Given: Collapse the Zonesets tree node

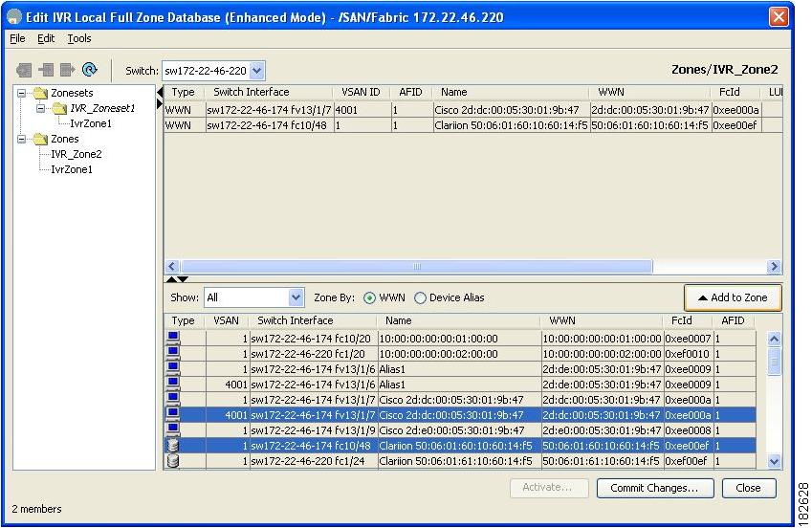Looking at the screenshot, I should click(23, 93).
